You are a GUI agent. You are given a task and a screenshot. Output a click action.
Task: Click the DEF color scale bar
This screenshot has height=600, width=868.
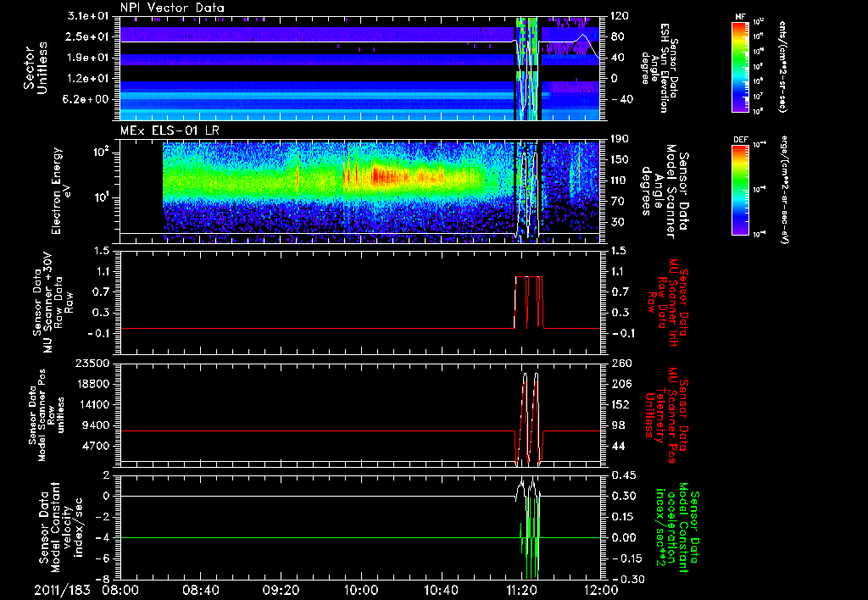740,189
